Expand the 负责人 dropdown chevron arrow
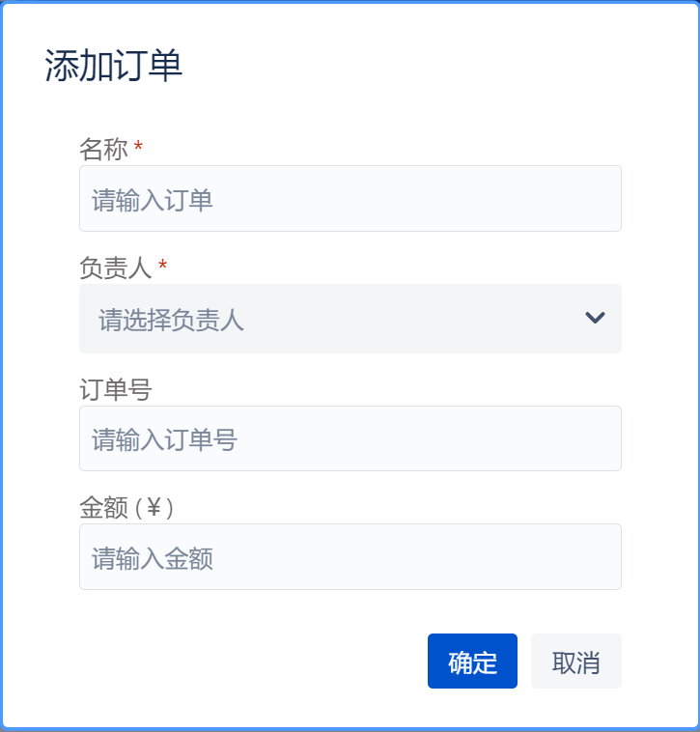 coord(595,318)
